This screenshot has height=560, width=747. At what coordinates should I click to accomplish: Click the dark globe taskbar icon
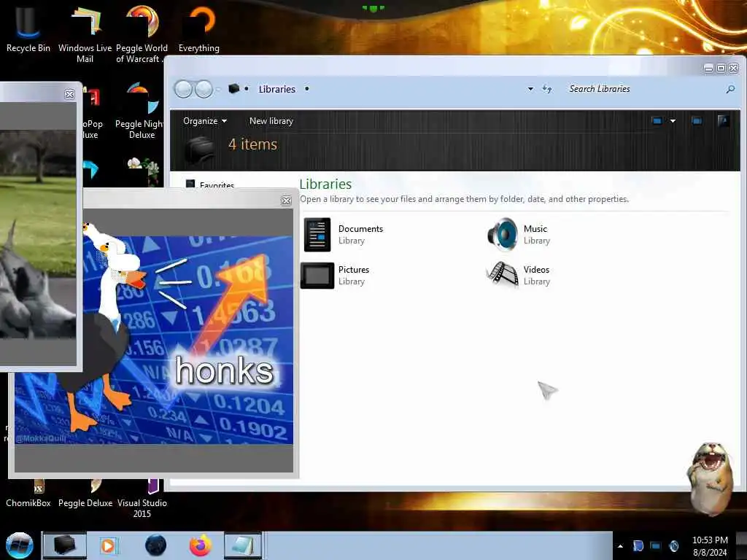[x=155, y=545]
